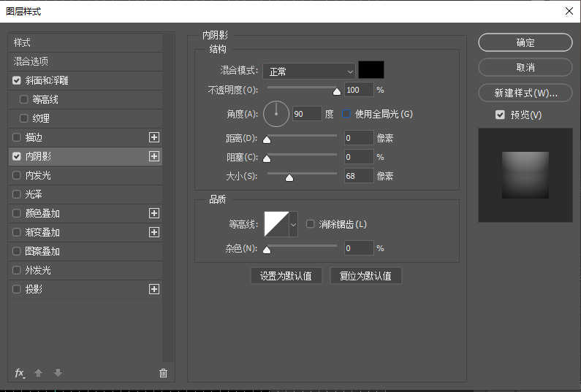Enable the 投影 checkbox
The width and height of the screenshot is (581, 392).
pos(17,289)
